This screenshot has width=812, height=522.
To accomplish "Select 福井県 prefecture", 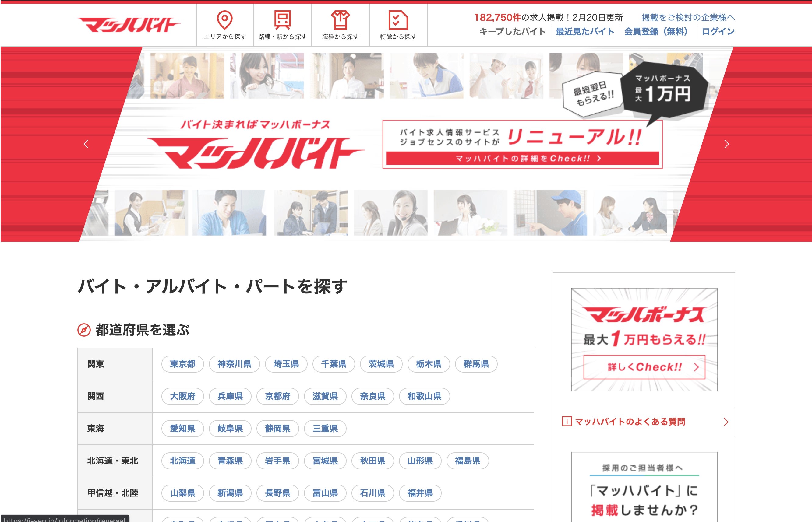I will coord(420,493).
